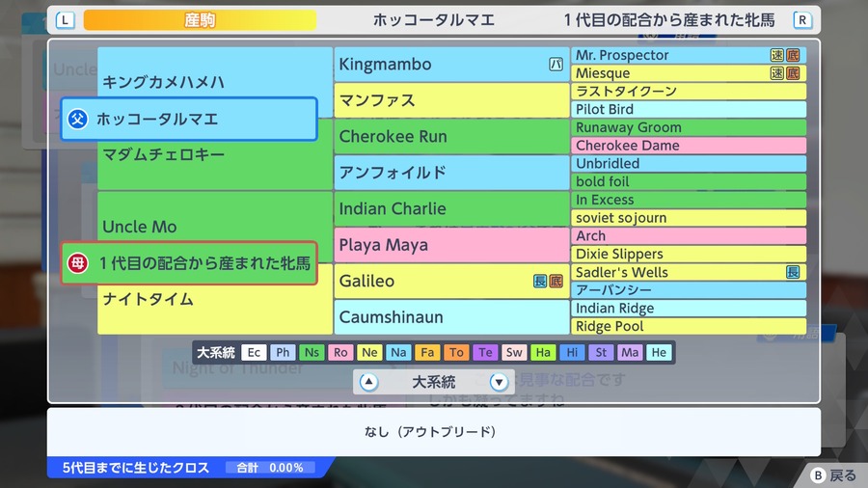The width and height of the screenshot is (868, 488).
Task: Cycle 大系統 selector up with the up arrow
Action: pyautogui.click(x=368, y=382)
